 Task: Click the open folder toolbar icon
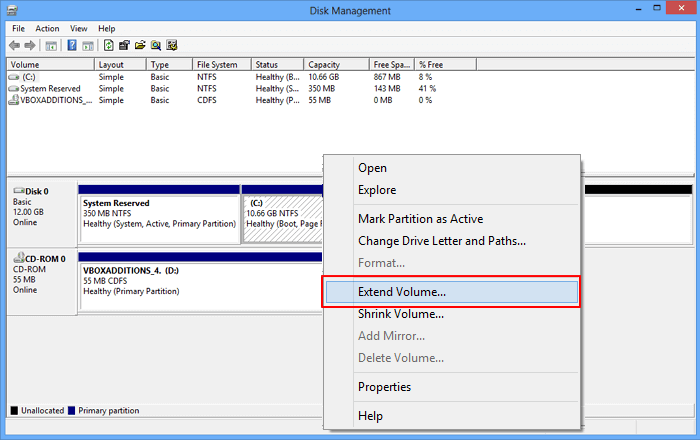140,45
